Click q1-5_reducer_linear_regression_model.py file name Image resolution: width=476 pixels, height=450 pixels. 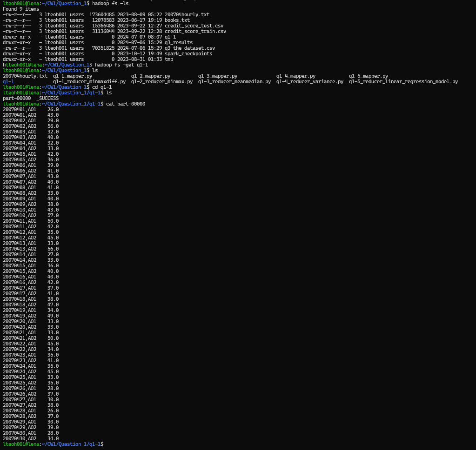pos(403,81)
